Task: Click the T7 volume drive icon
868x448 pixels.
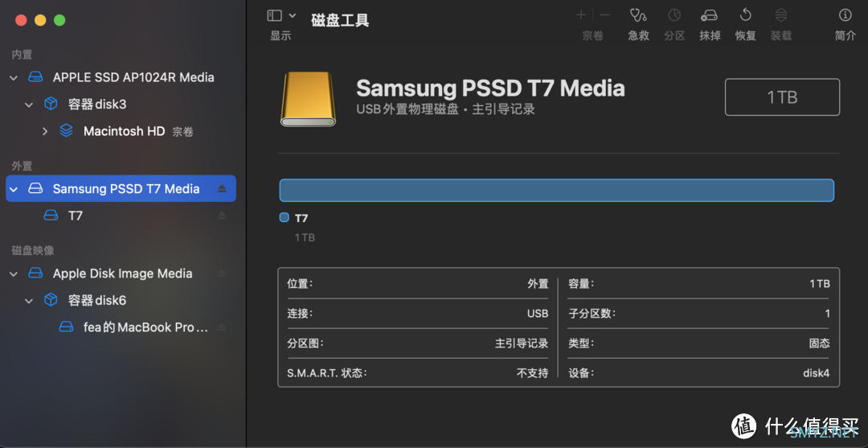Action: [x=51, y=216]
